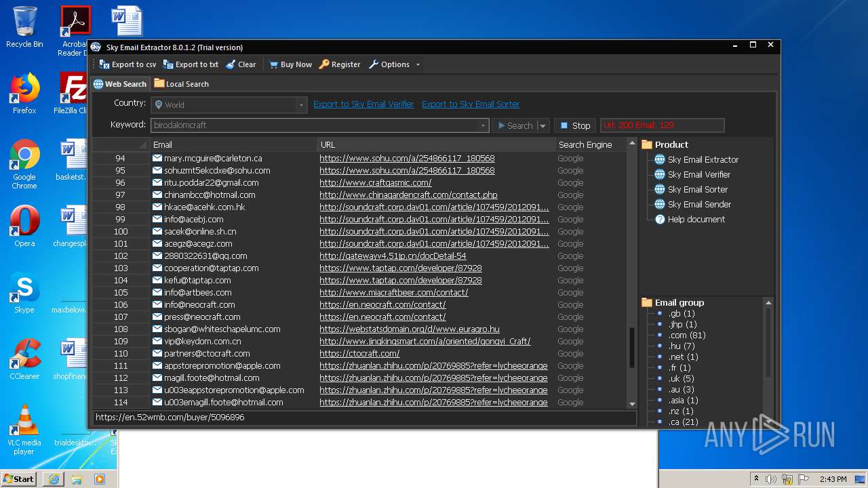Image resolution: width=868 pixels, height=488 pixels.
Task: Click the envelope icon beside info@artbees.com
Action: point(157,292)
